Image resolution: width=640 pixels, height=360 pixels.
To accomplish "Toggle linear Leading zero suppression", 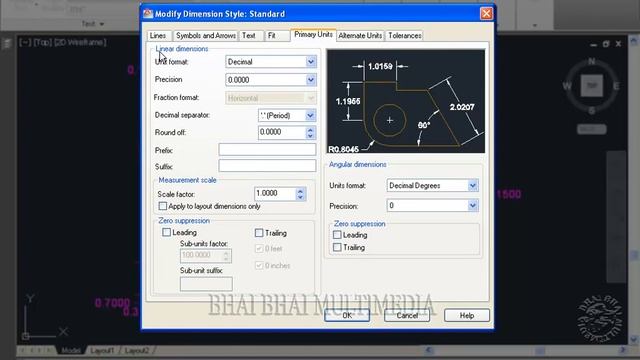I will (167, 232).
